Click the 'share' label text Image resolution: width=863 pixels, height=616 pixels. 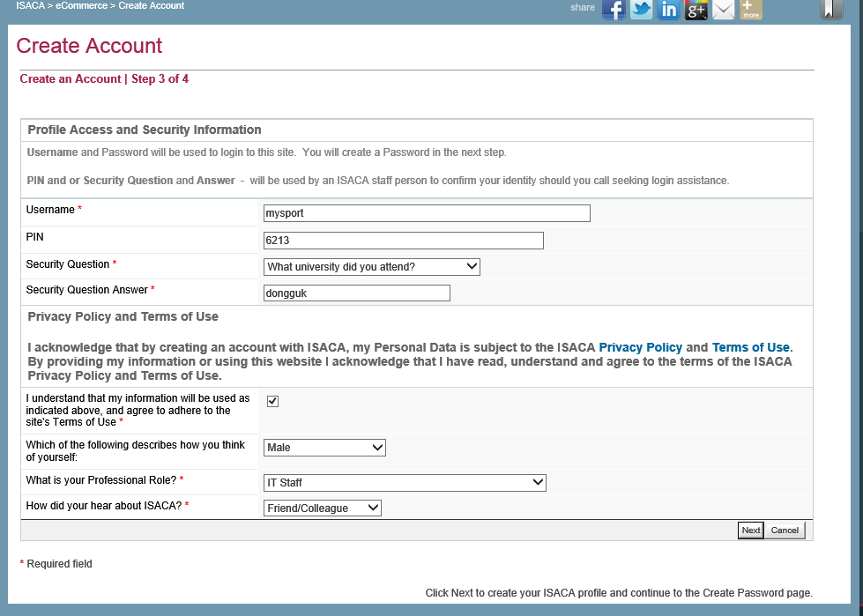pyautogui.click(x=583, y=8)
